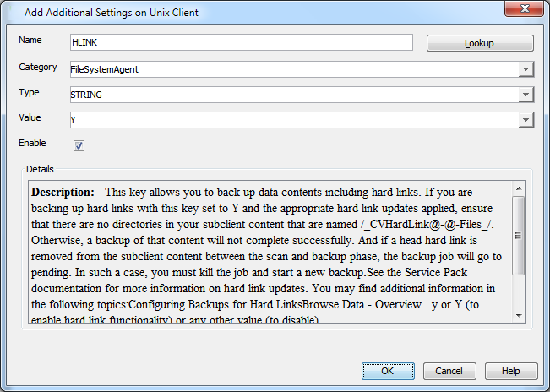Viewport: 550px width, 392px height.
Task: Expand the Value dropdown arrow
Action: coord(525,120)
